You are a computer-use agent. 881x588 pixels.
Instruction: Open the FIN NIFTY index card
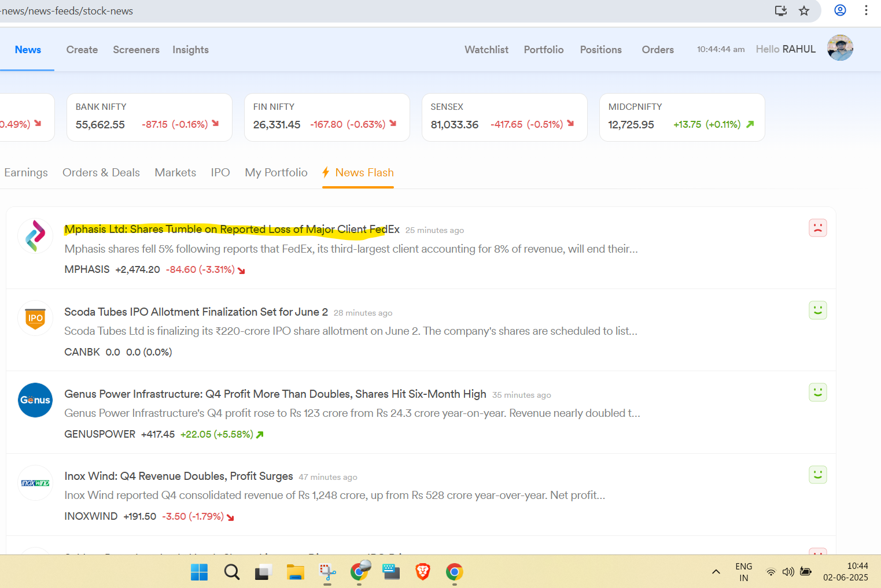[x=327, y=117]
